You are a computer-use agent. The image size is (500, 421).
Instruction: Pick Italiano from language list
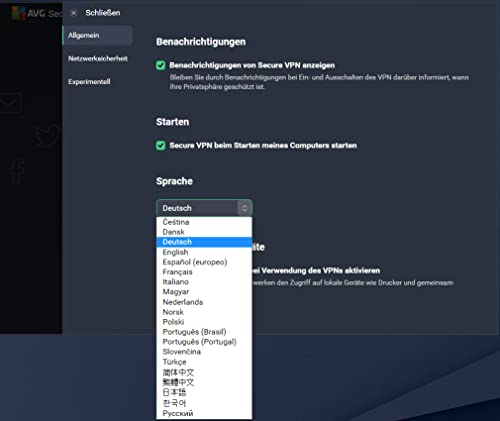pyautogui.click(x=204, y=282)
